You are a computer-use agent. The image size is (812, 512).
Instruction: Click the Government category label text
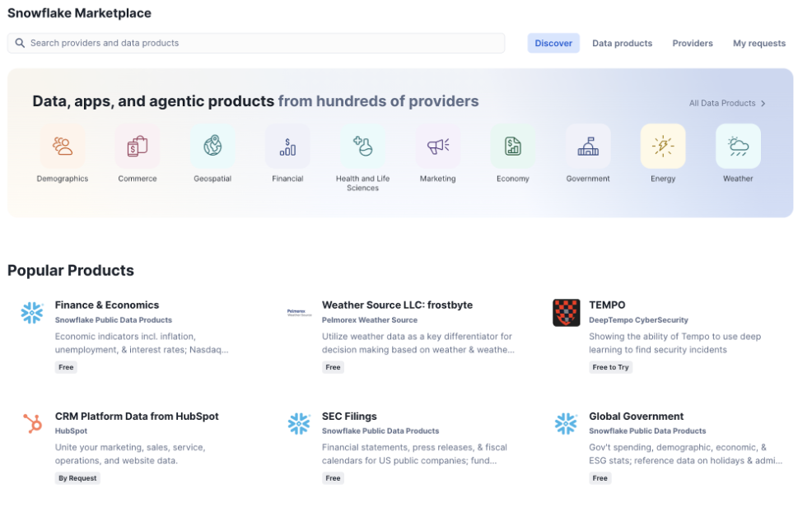(x=588, y=179)
